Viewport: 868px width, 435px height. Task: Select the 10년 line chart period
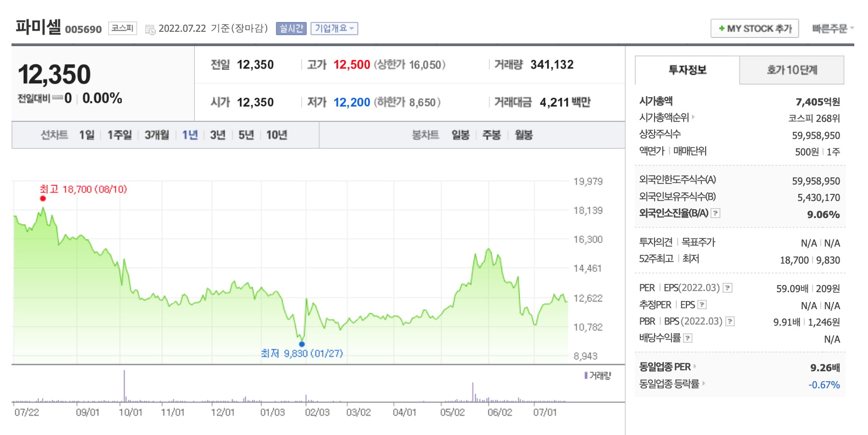(277, 135)
